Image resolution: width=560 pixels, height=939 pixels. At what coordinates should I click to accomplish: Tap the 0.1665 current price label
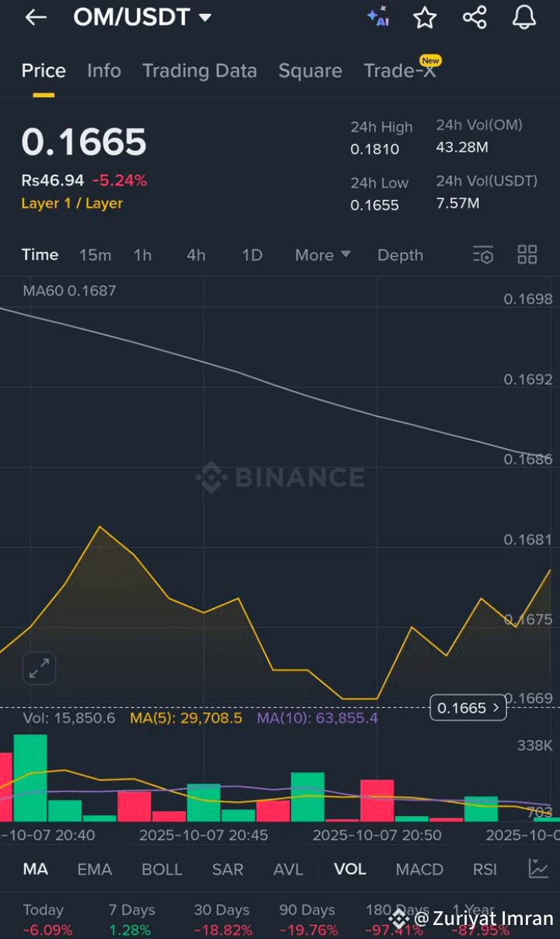[x=468, y=708]
